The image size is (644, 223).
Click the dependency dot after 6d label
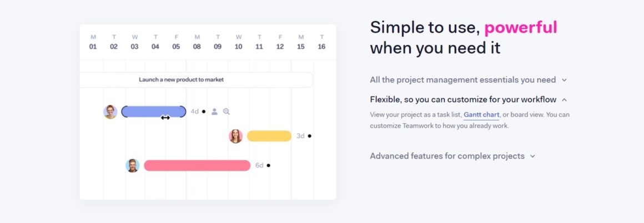pos(268,165)
